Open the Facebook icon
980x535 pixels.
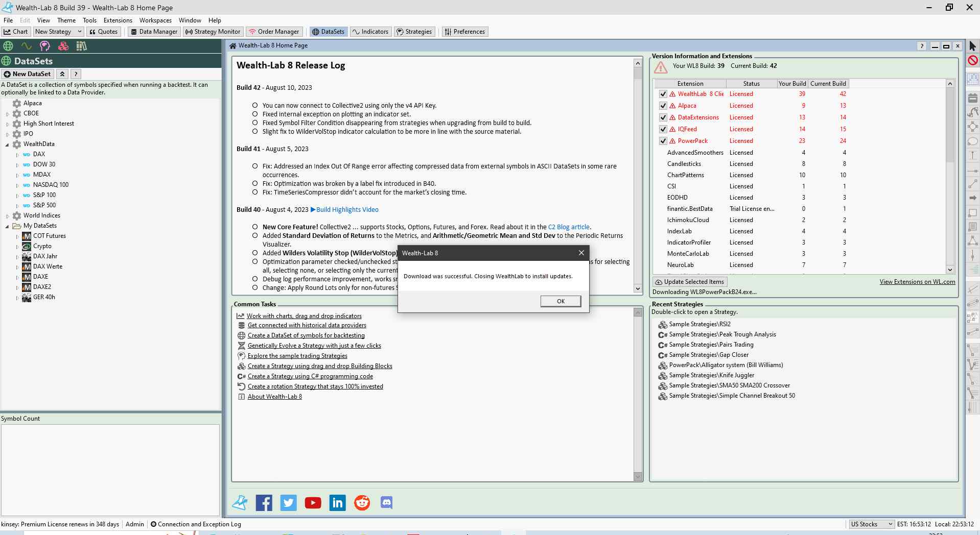pos(264,503)
